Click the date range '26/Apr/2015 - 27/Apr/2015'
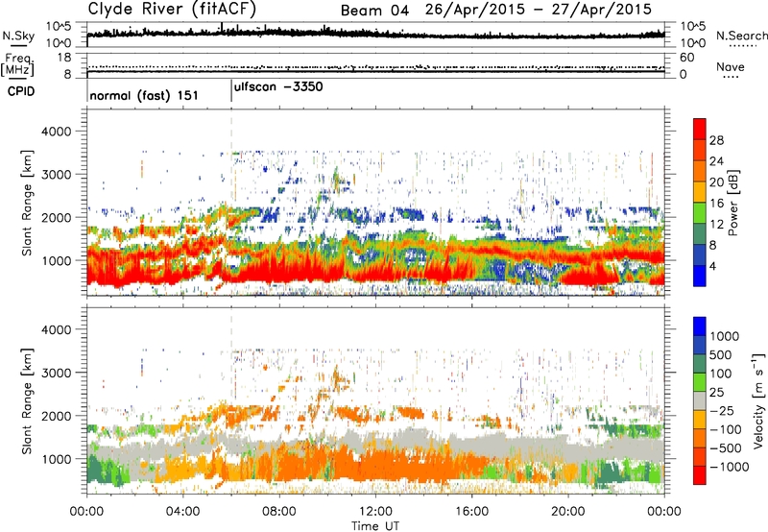The width and height of the screenshot is (768, 532). point(539,10)
